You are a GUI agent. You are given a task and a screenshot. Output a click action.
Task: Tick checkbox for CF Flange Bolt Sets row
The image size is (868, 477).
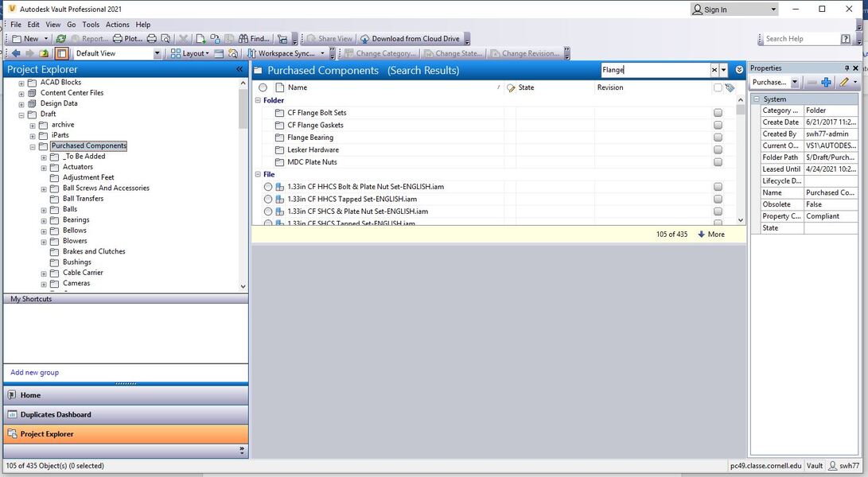(718, 113)
